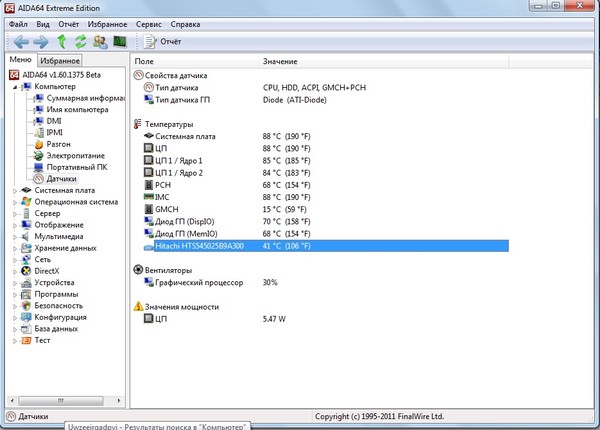Open the Справка menu
Screen dimensions: 600x430
pos(185,24)
